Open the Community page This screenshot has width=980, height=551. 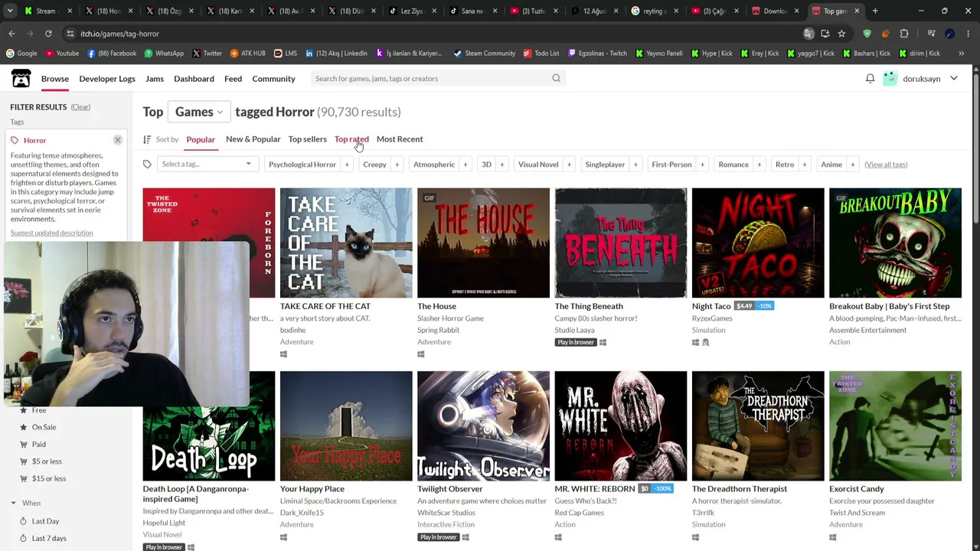(273, 79)
